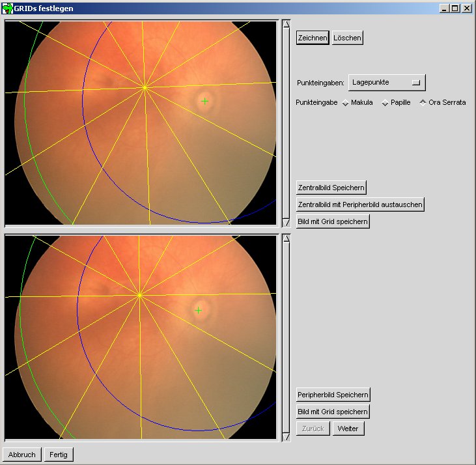476x465 pixels.
Task: Minimize the GRIDs festlegen window
Action: [445, 8]
